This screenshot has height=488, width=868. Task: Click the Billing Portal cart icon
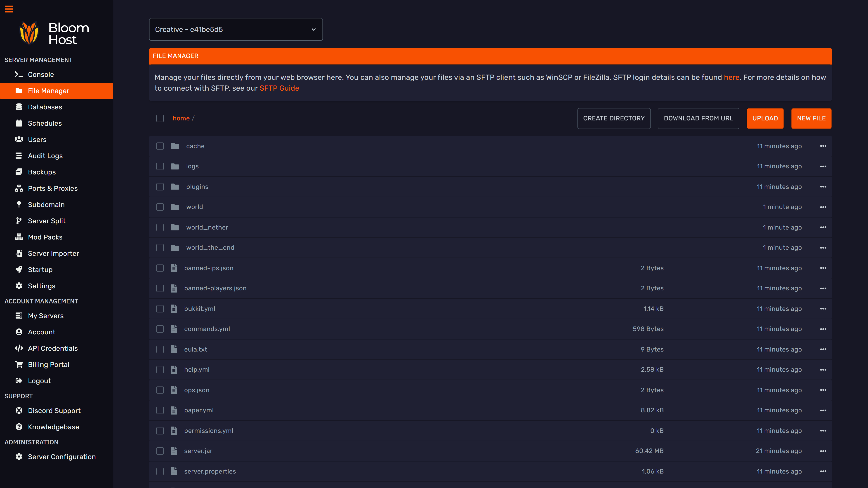click(x=19, y=365)
